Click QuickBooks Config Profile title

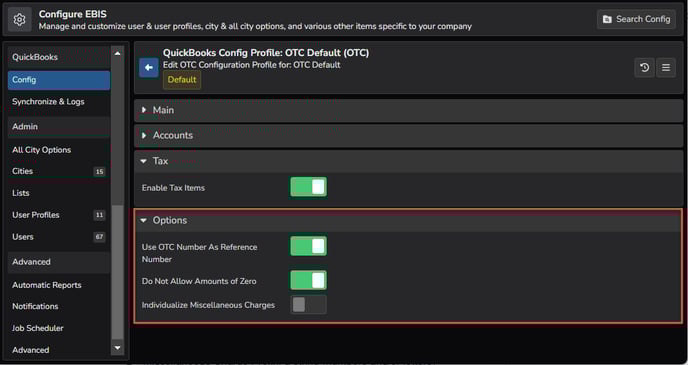tap(266, 53)
